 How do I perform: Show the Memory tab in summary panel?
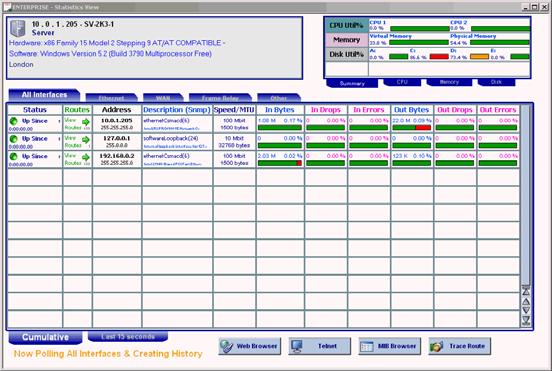point(449,82)
